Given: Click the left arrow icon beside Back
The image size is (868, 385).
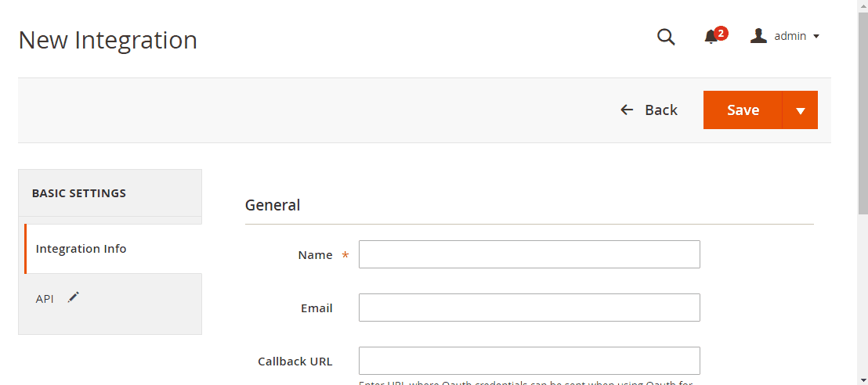Looking at the screenshot, I should tap(627, 110).
